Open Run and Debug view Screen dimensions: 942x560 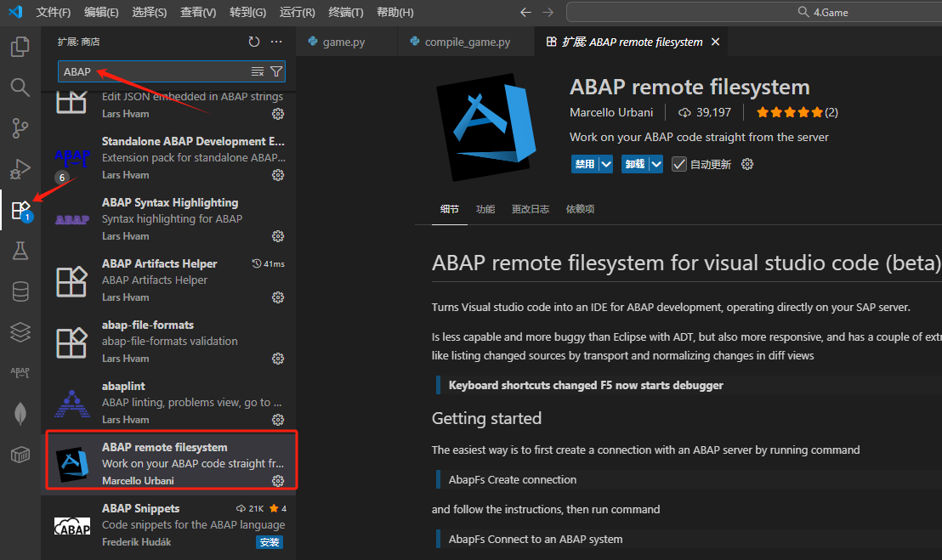click(x=20, y=169)
